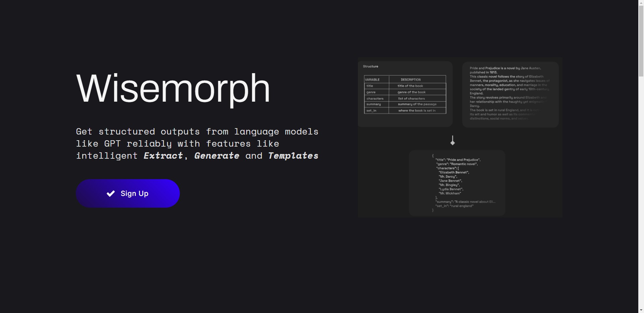Click the line 'like GPT reliably with features like'
644x313 pixels.
(177, 144)
